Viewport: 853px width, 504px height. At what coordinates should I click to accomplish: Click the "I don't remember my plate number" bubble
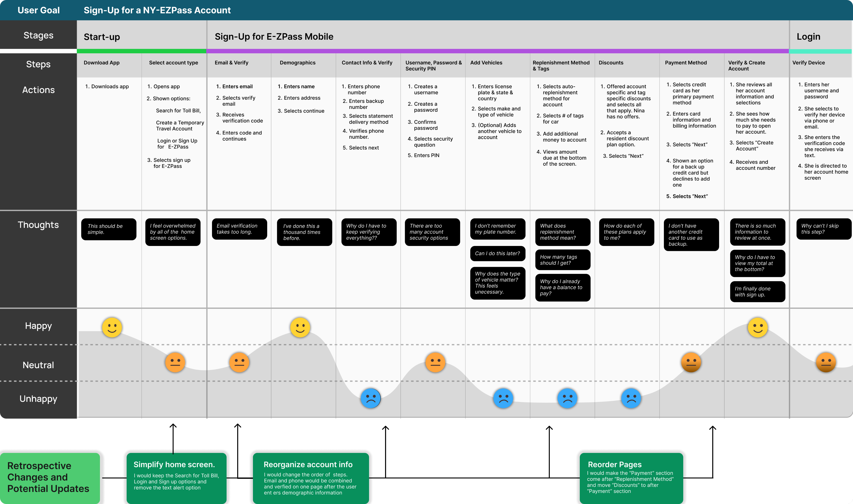[x=498, y=229]
